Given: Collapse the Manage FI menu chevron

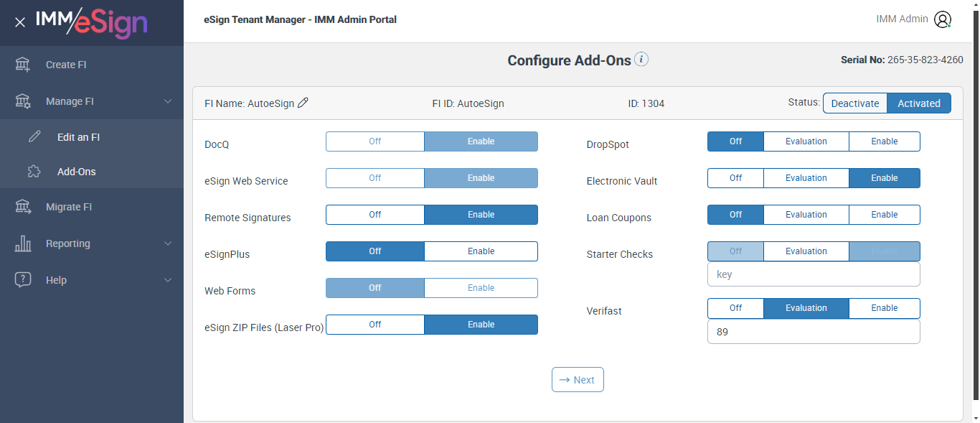Looking at the screenshot, I should pos(168,101).
